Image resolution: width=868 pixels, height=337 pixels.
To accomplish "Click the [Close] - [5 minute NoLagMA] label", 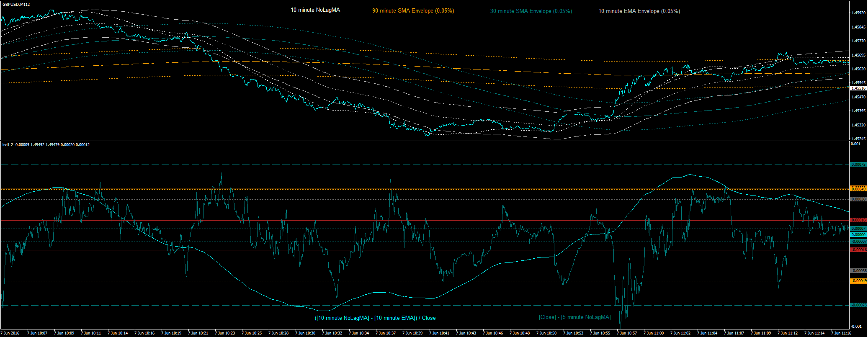I will pyautogui.click(x=574, y=317).
